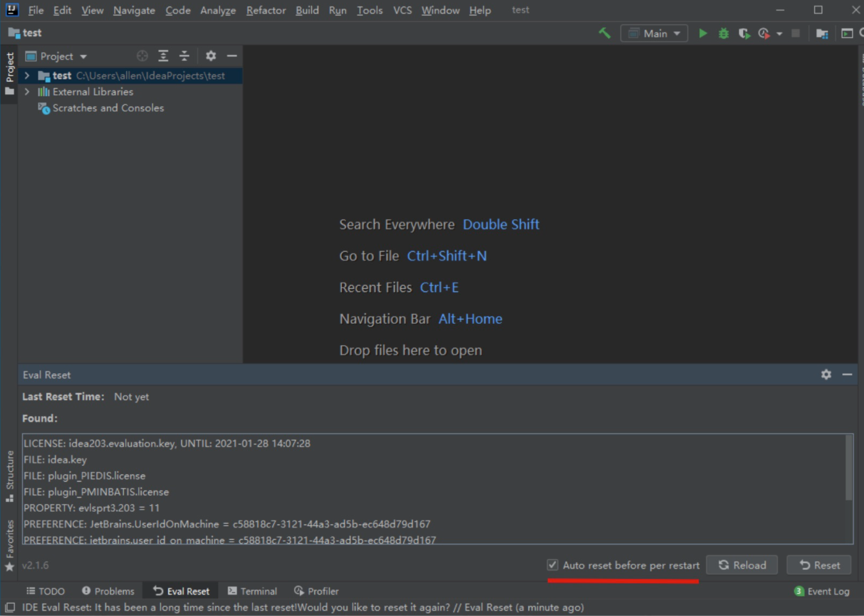Screen dimensions: 864x616
Task: Collapse all in Project panel
Action: (184, 56)
